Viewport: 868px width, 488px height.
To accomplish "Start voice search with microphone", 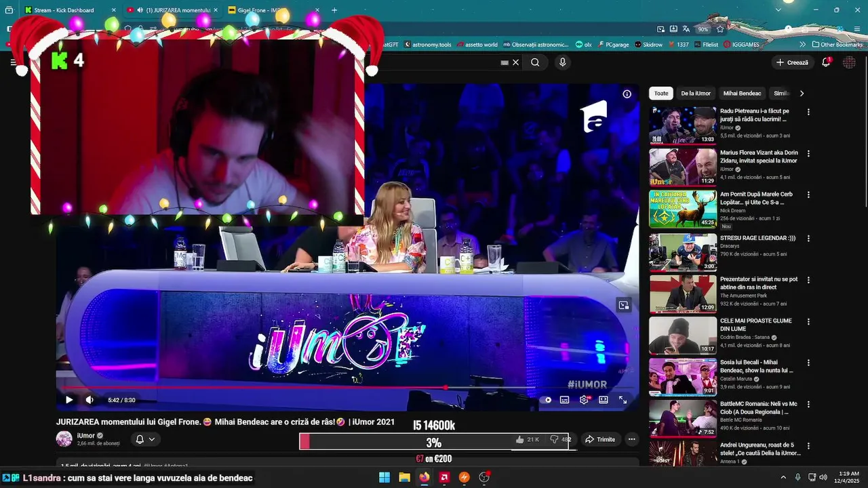I will point(562,62).
